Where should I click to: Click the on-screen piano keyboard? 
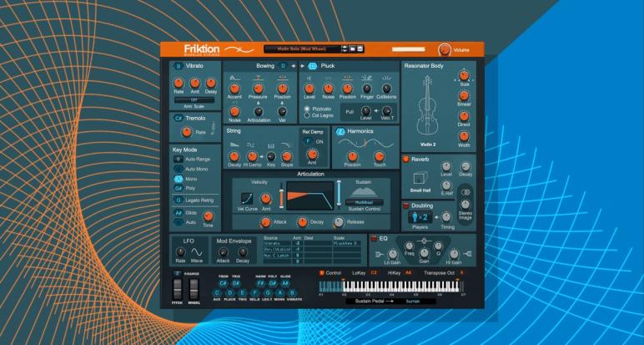[392, 287]
